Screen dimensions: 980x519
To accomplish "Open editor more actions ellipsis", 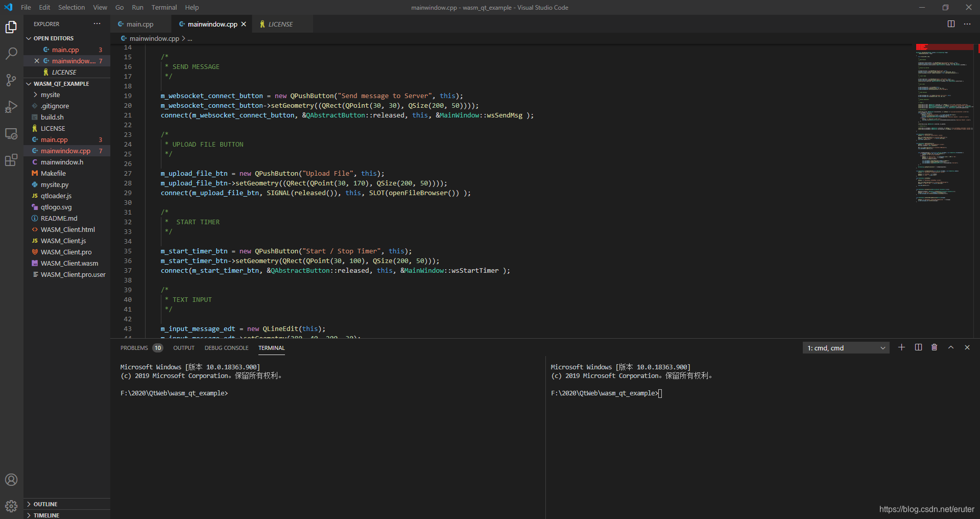I will 967,24.
